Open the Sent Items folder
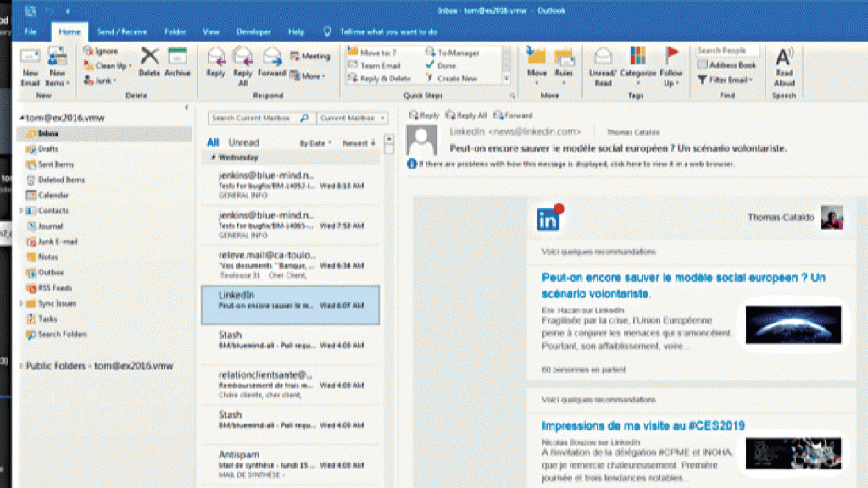The image size is (868, 488). click(55, 164)
